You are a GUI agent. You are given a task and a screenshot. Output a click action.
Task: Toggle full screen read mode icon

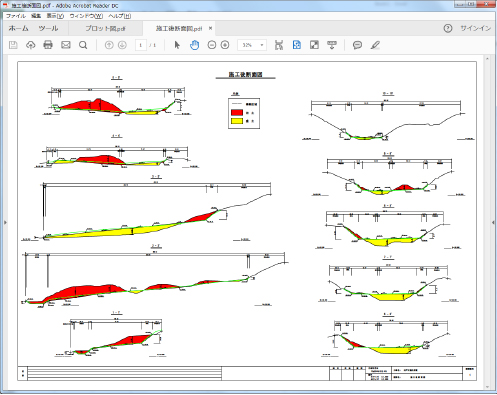pyautogui.click(x=314, y=45)
